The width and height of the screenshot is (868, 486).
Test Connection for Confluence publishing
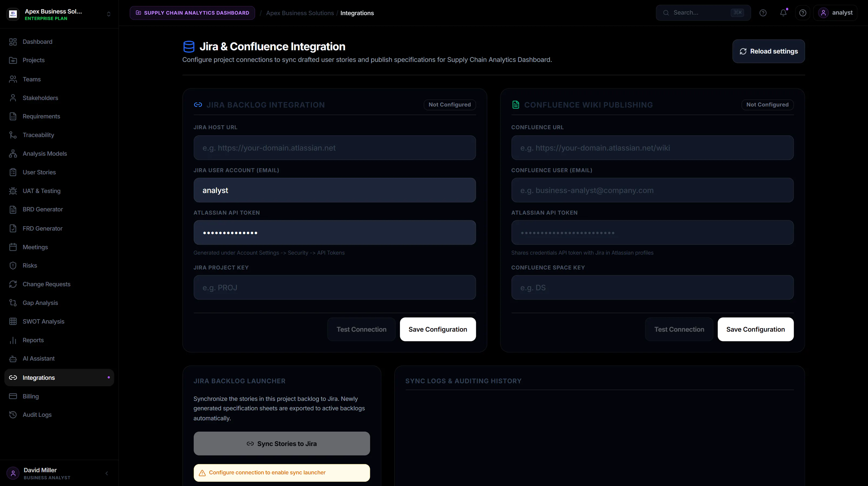(x=679, y=329)
